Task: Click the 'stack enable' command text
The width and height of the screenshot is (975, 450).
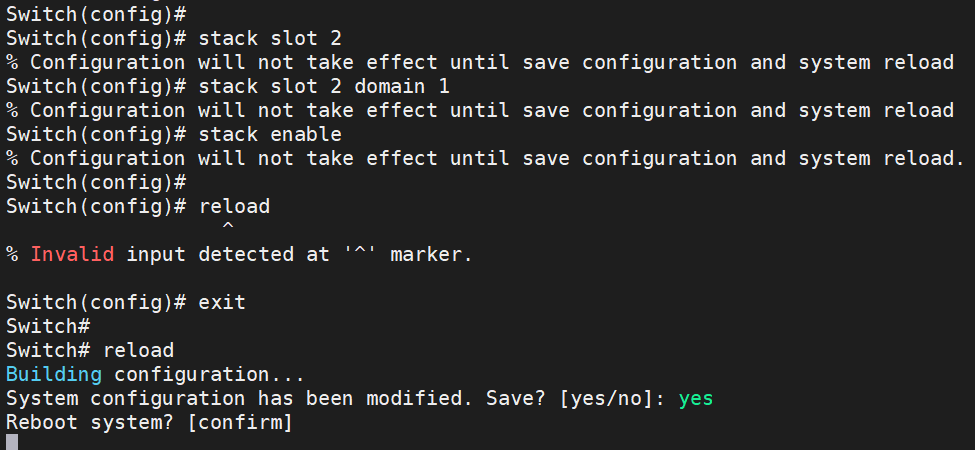Action: click(270, 134)
